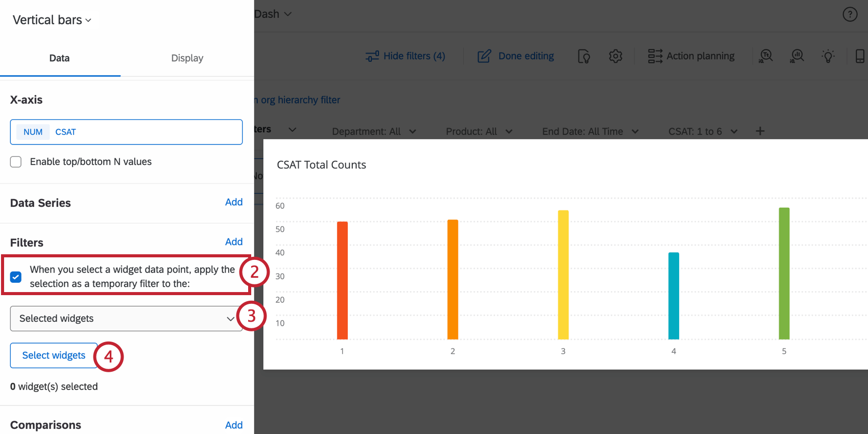Image resolution: width=868 pixels, height=434 pixels.
Task: Click the green bar for value 5
Action: 784,273
